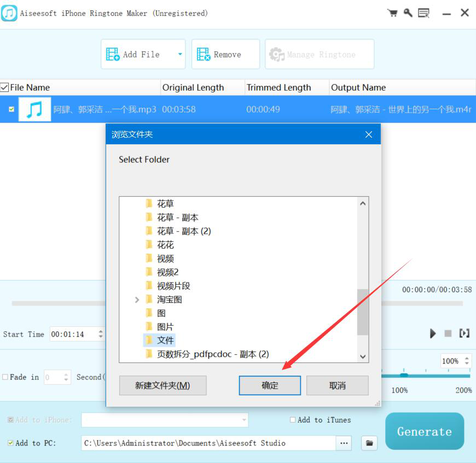
Task: Select the 文件 folder
Action: click(165, 340)
